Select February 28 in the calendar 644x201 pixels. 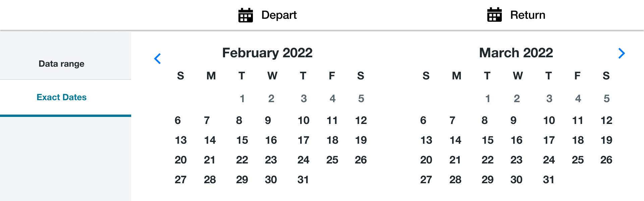pos(210,180)
